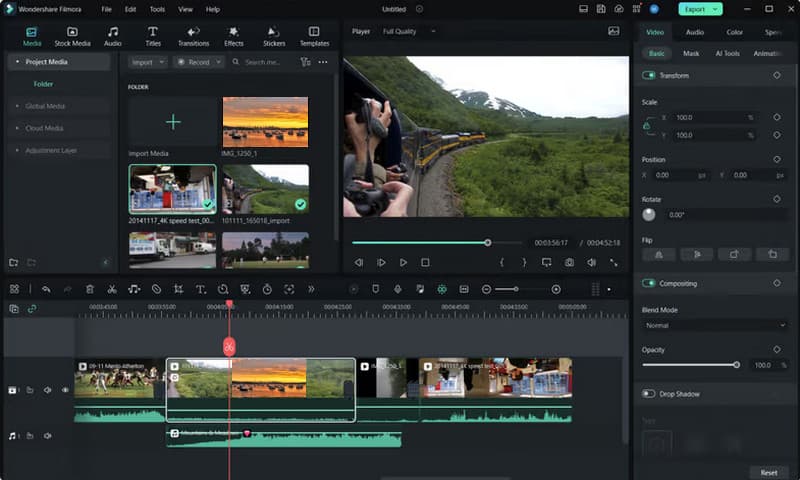Image resolution: width=800 pixels, height=480 pixels.
Task: Click the trash delete icon in timeline toolbar
Action: (x=90, y=289)
